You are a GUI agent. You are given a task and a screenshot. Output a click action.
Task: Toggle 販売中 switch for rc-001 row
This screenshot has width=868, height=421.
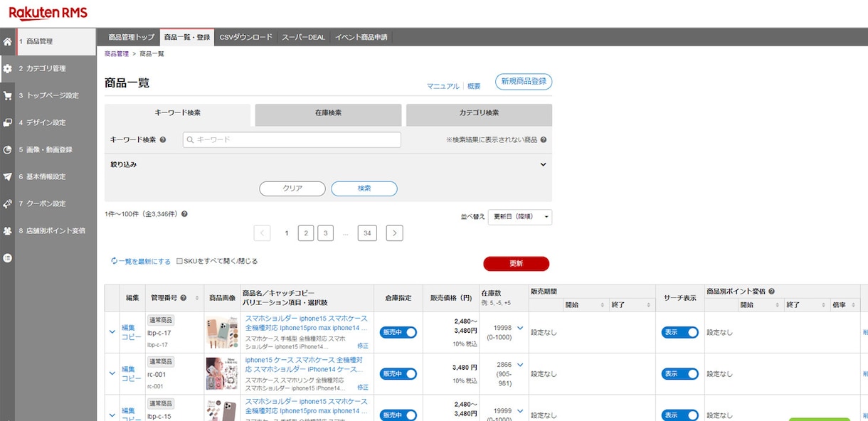coord(398,373)
